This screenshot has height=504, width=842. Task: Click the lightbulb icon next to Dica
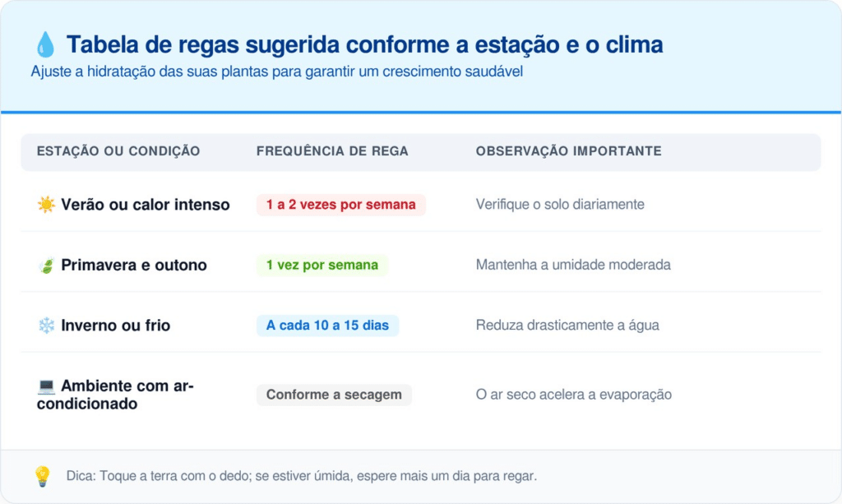pyautogui.click(x=42, y=476)
